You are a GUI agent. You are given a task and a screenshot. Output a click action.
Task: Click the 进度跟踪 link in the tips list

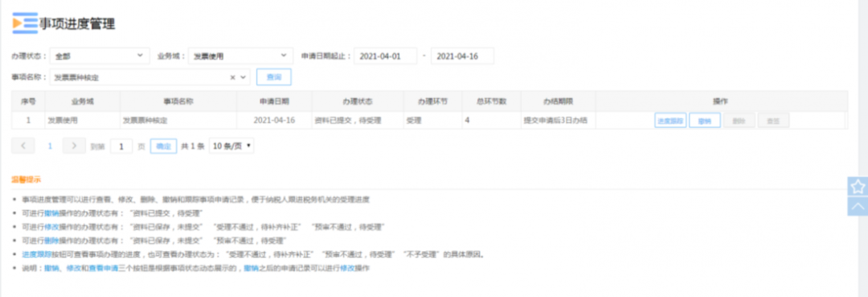click(36, 255)
